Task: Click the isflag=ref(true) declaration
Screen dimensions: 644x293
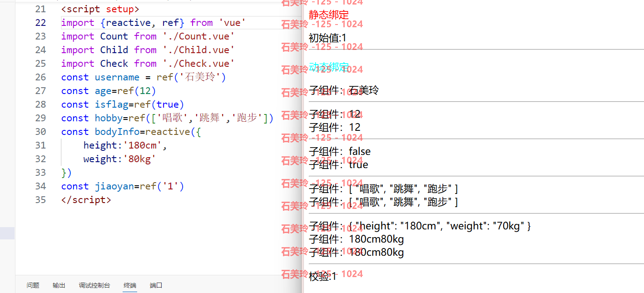Action: 140,104
